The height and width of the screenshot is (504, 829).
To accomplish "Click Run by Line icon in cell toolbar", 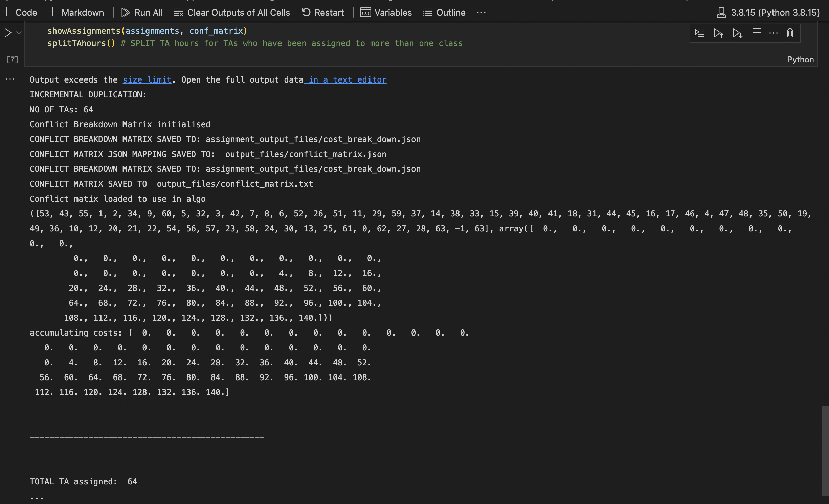I will click(x=700, y=33).
